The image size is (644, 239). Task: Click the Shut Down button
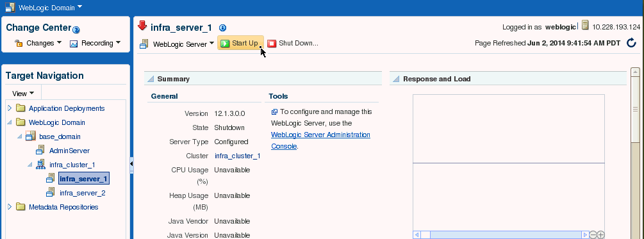coord(292,43)
